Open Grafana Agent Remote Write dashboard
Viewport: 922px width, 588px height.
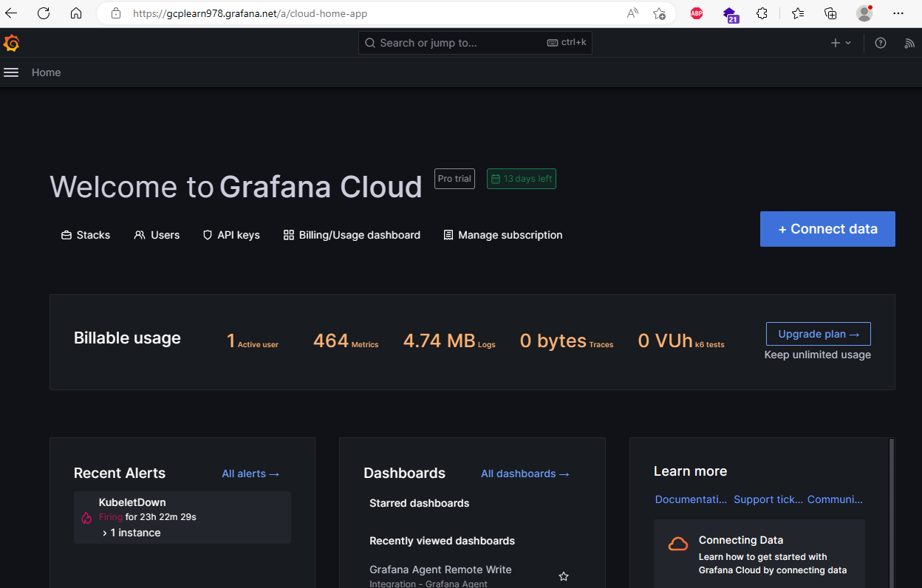click(x=440, y=570)
